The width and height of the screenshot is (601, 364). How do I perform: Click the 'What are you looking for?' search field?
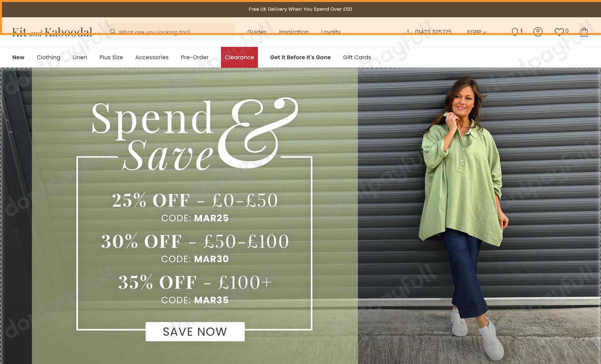pyautogui.click(x=171, y=32)
